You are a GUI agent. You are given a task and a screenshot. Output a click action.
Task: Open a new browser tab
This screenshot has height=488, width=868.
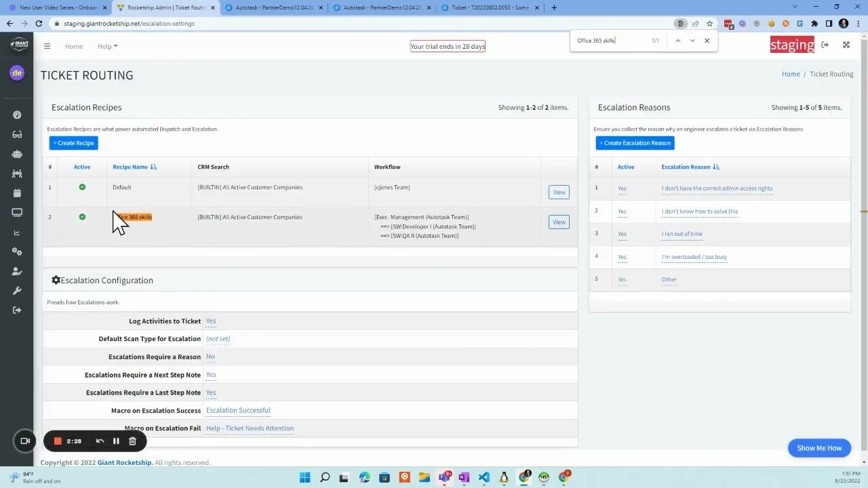tap(554, 7)
